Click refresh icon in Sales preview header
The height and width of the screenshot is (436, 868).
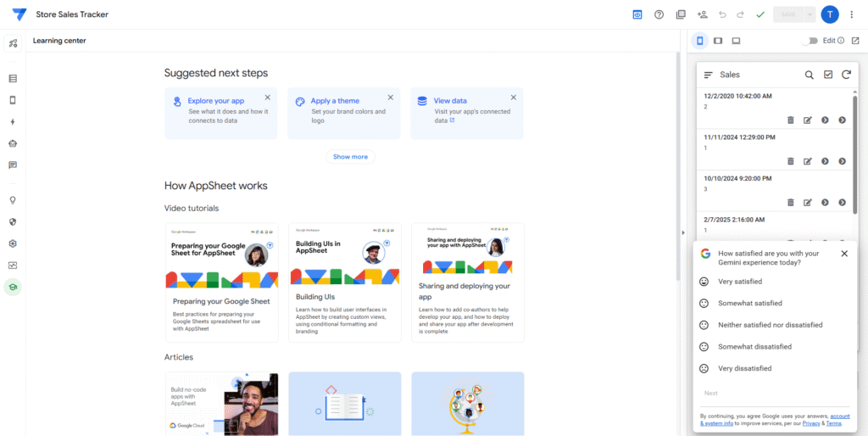[846, 75]
